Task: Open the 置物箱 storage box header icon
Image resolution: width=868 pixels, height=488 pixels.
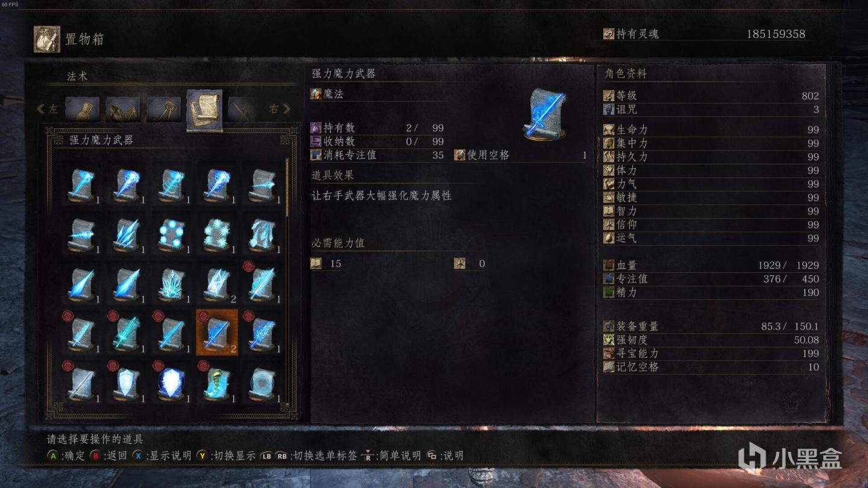Action: 46,39
